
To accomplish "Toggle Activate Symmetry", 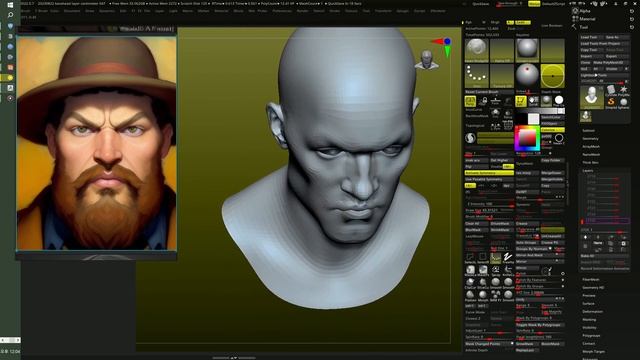I will tap(489, 173).
